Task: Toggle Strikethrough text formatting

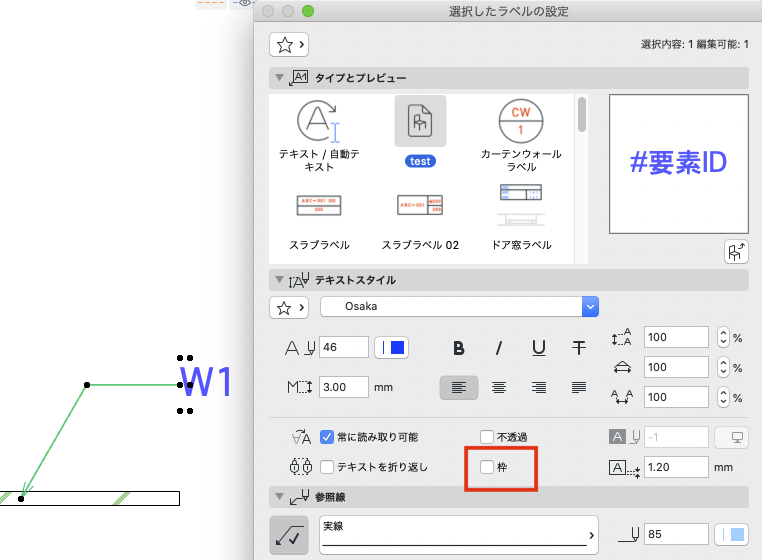Action: tap(578, 348)
